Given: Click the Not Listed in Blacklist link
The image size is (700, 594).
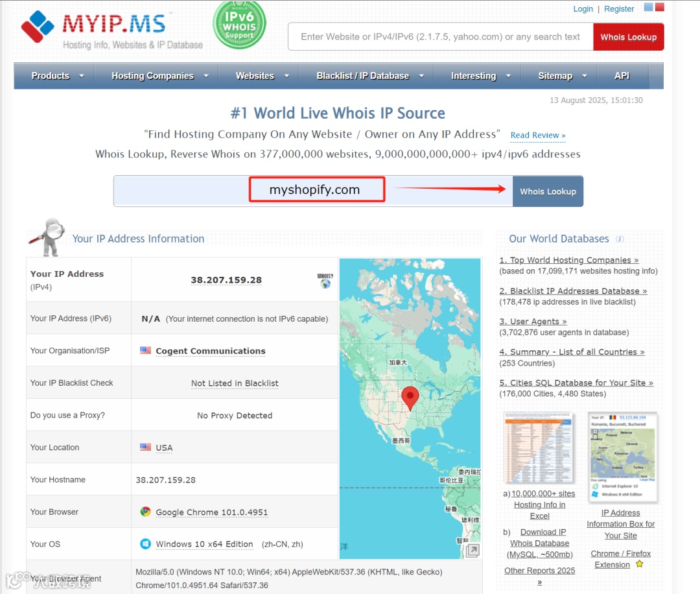Looking at the screenshot, I should [x=235, y=383].
